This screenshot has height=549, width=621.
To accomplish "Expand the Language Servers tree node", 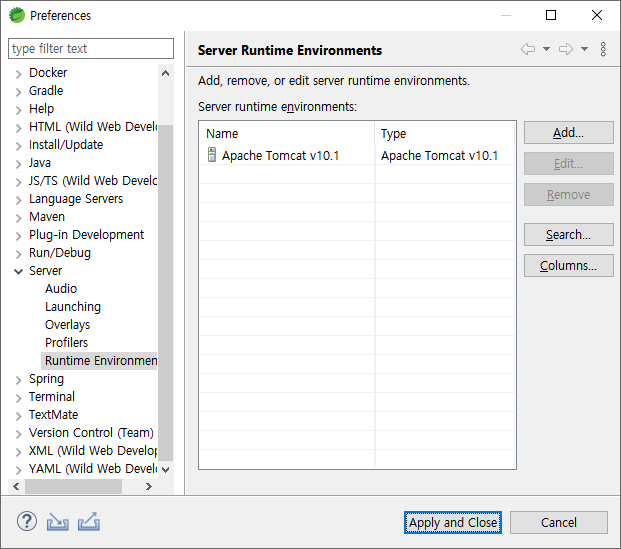I will coord(18,200).
